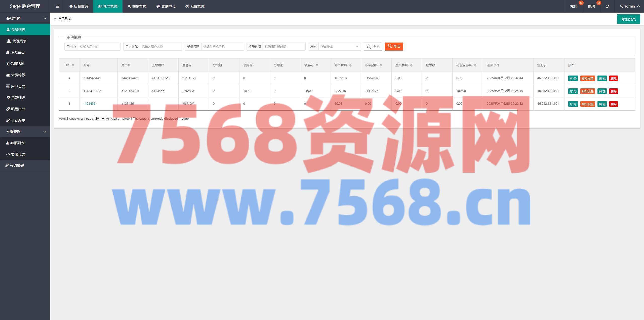Open the 状态 status dropdown

coord(339,47)
